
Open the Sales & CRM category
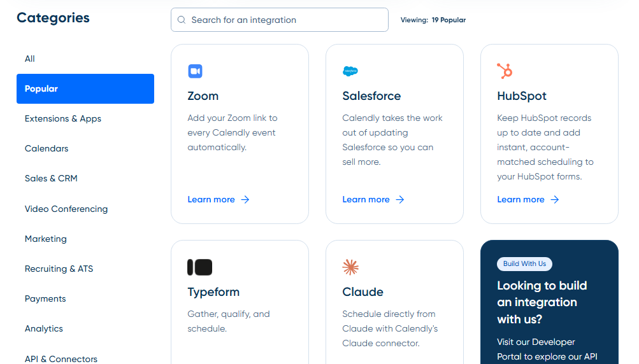click(x=85, y=178)
